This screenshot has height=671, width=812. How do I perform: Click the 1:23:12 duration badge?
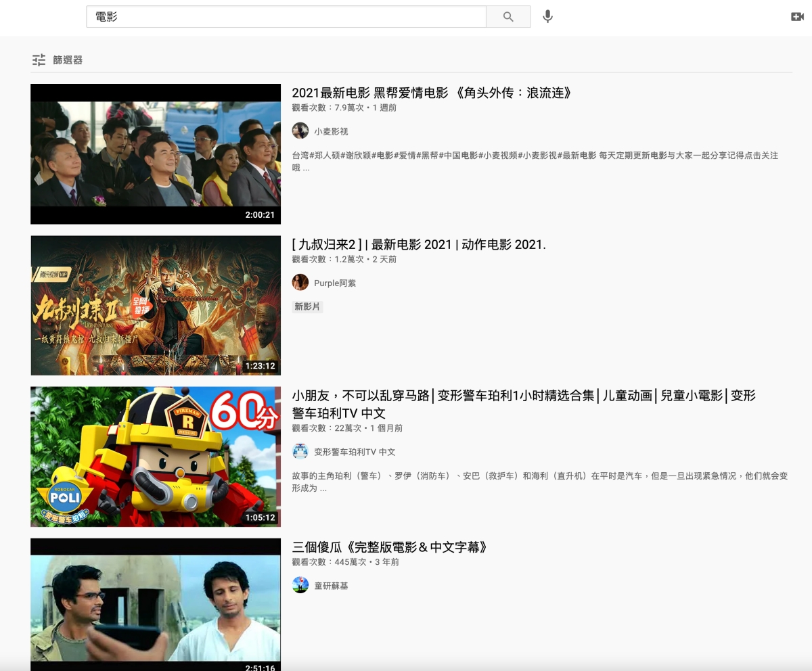(x=260, y=366)
